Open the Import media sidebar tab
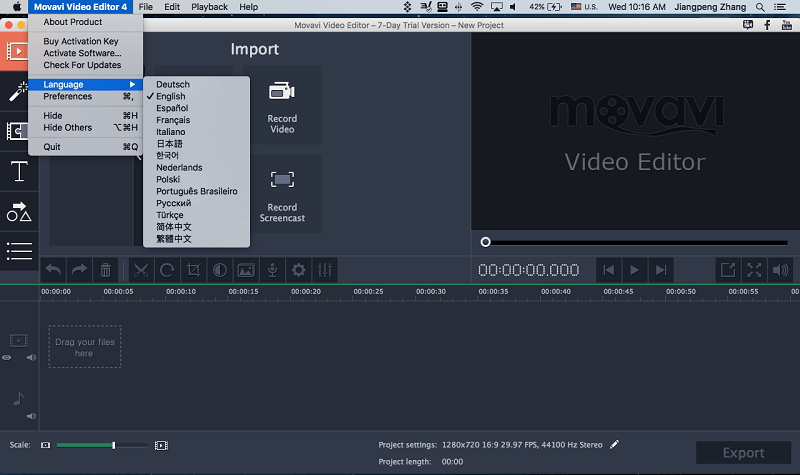The height and width of the screenshot is (475, 800). [x=15, y=51]
